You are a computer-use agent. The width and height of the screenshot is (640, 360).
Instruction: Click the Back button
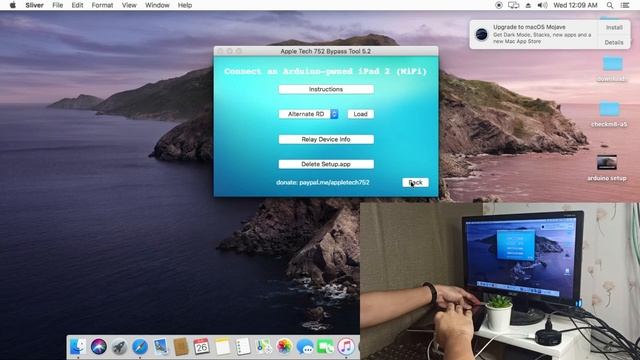click(415, 182)
